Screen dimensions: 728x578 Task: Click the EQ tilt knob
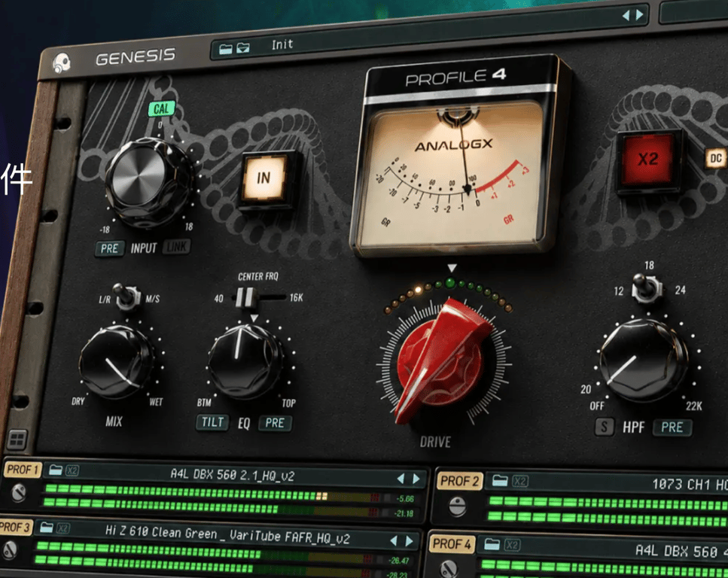(244, 360)
